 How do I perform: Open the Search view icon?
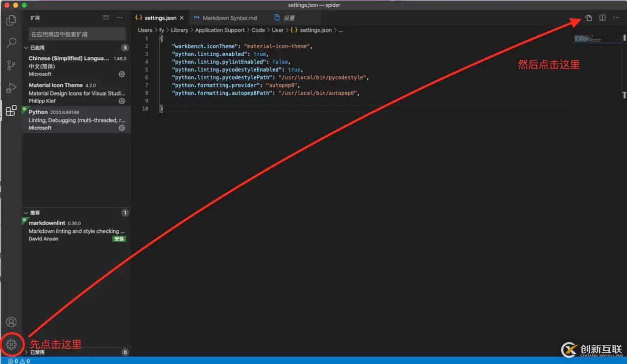11,43
